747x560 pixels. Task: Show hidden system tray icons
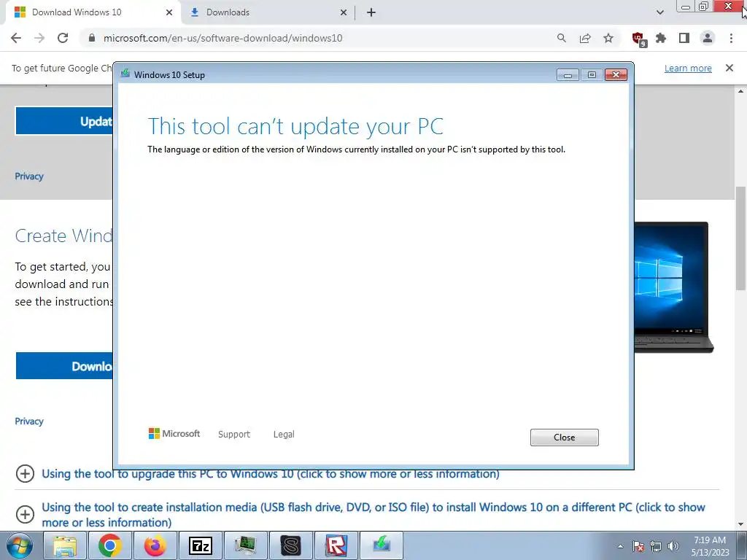click(x=620, y=546)
